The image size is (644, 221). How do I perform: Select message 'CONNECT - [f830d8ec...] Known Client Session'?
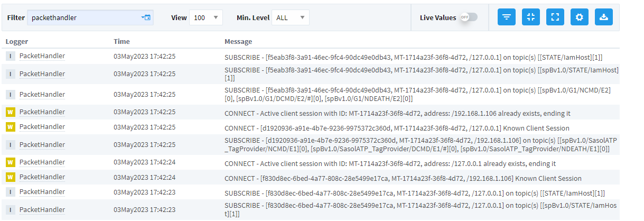pos(403,178)
